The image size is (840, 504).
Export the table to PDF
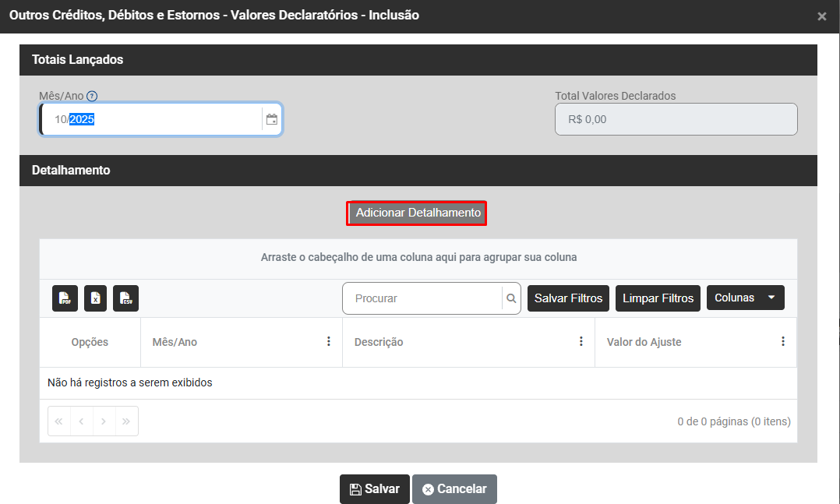(65, 298)
